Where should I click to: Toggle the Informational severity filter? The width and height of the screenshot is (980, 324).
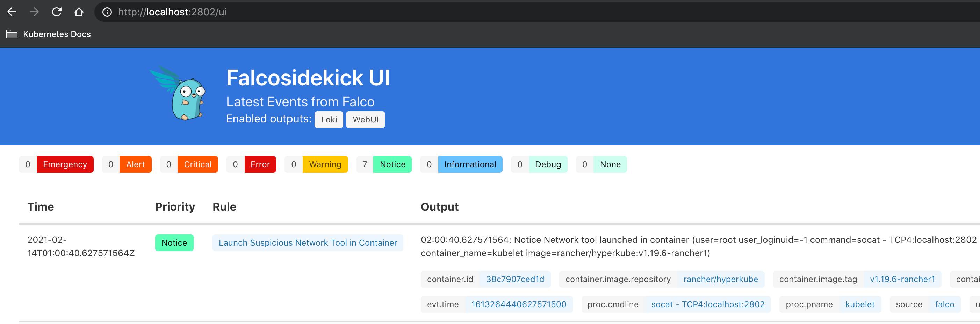(470, 164)
